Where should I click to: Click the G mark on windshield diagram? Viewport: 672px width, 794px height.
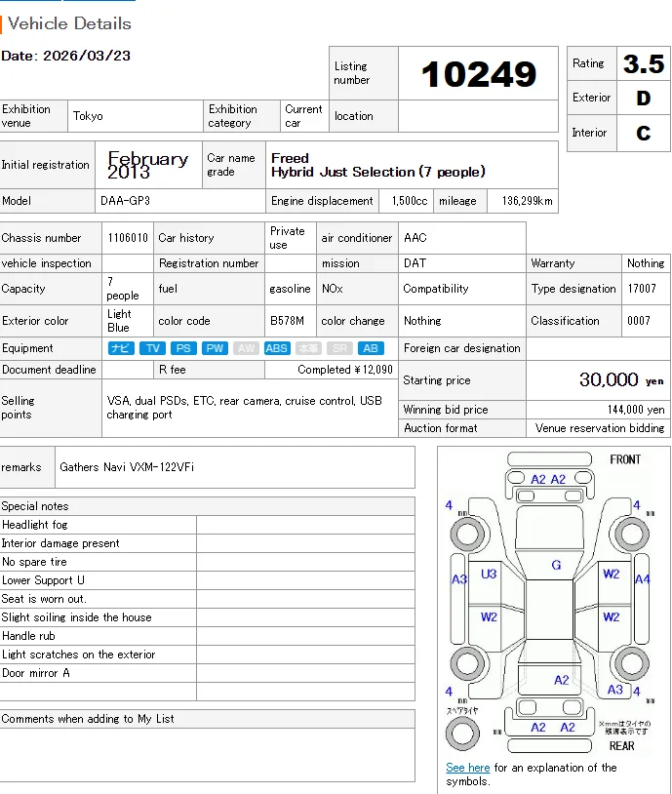point(556,565)
